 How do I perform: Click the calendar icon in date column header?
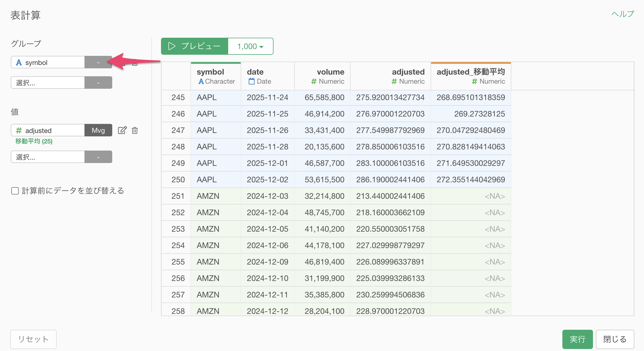(x=251, y=81)
